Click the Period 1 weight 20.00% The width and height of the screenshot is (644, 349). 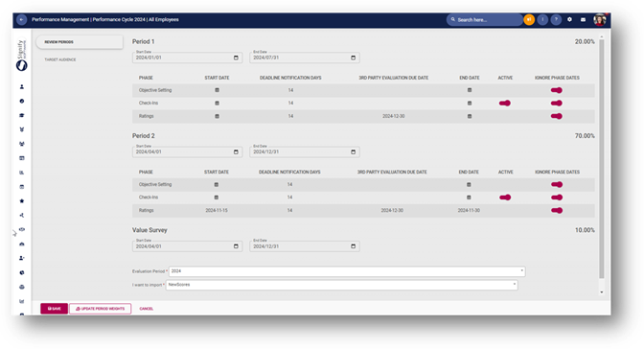click(585, 41)
